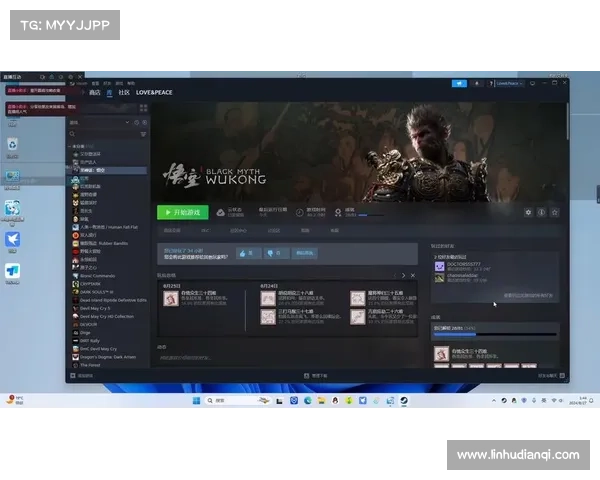
Task: Open the game info icon
Action: click(x=541, y=212)
